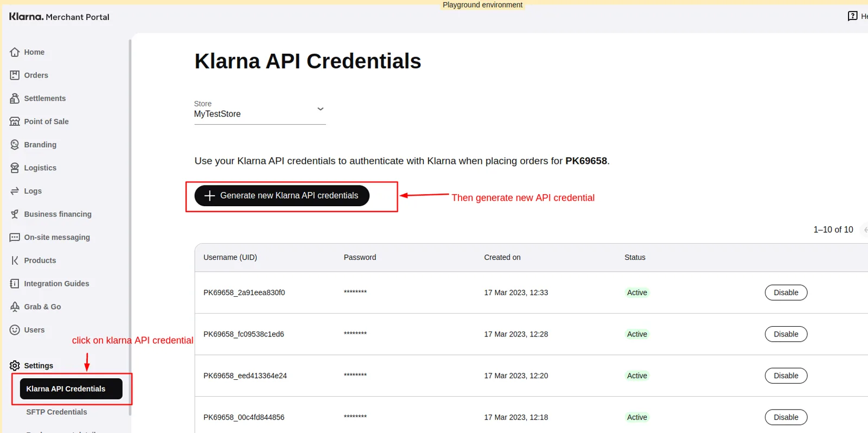Click the Created on column header

tap(502, 257)
